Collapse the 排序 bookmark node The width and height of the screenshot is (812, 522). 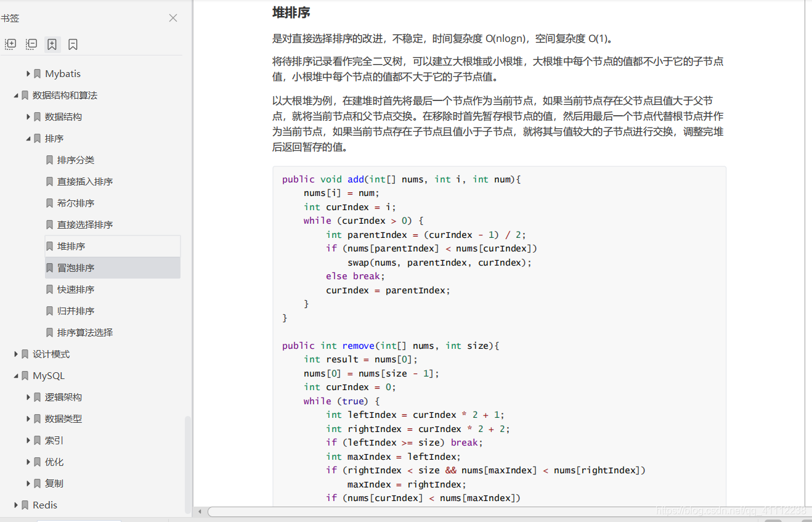point(28,138)
